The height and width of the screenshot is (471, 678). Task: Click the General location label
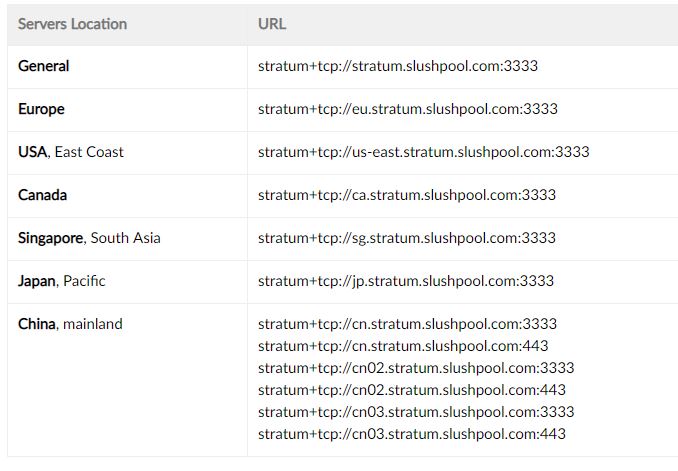(x=43, y=66)
